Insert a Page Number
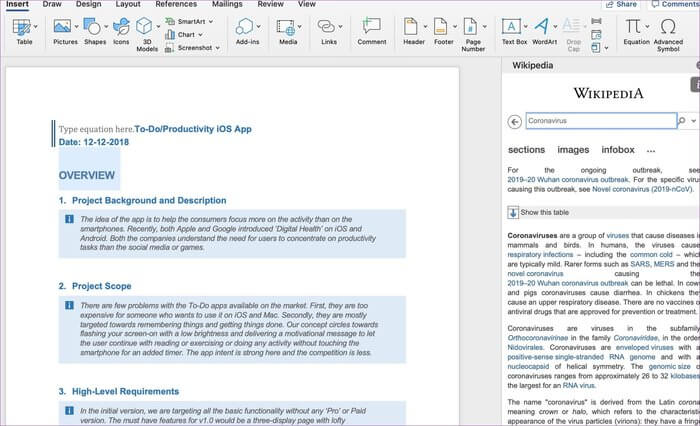 [471, 34]
